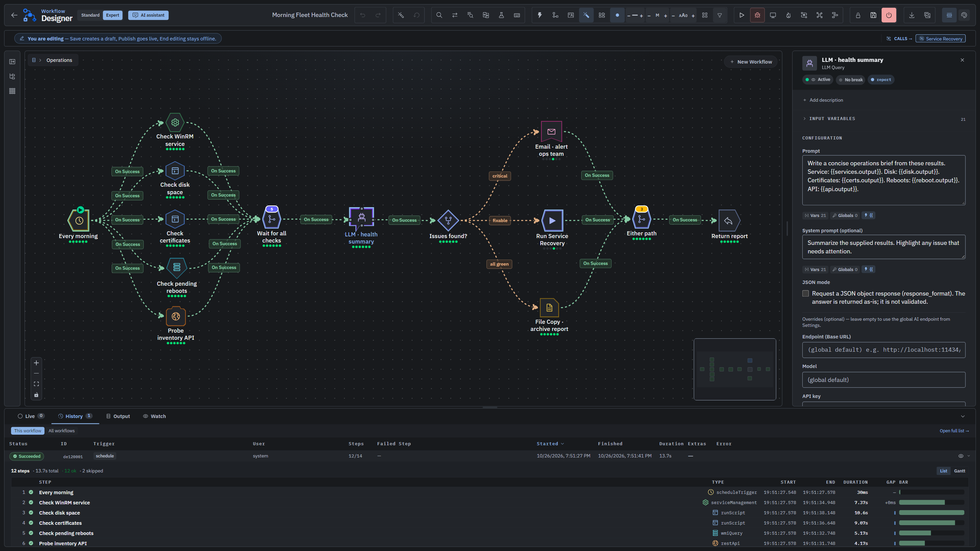Click the lock icon in toolbar

point(857,15)
